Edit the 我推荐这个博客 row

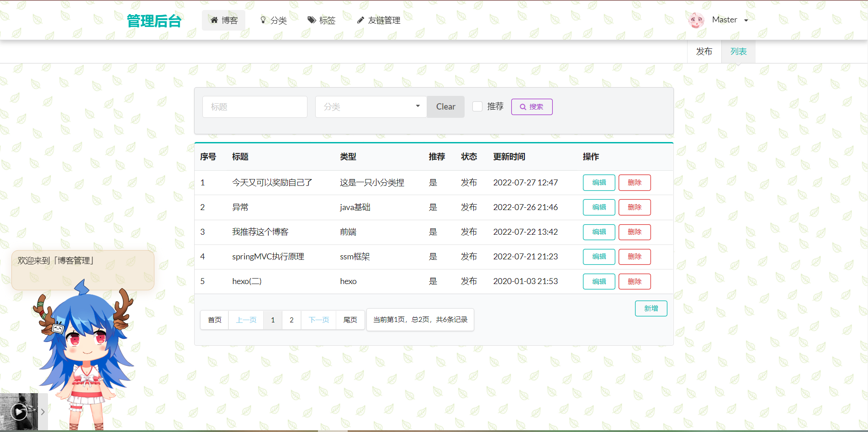click(x=599, y=232)
